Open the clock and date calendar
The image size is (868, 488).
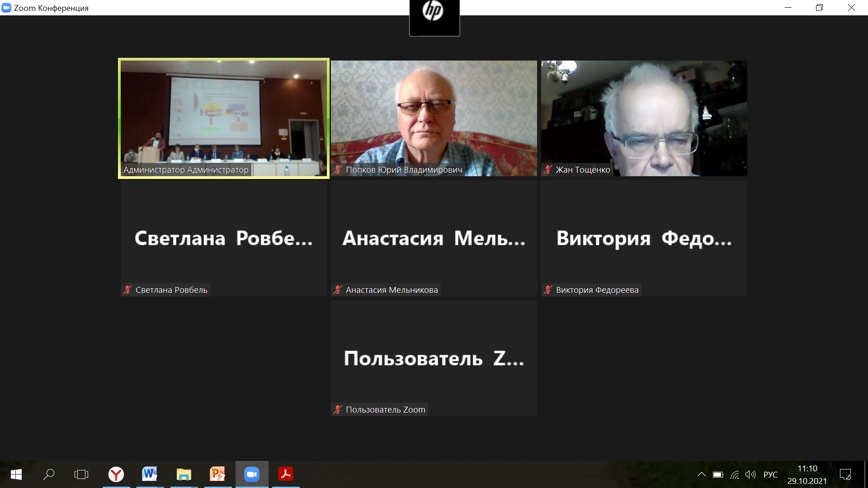click(x=807, y=474)
